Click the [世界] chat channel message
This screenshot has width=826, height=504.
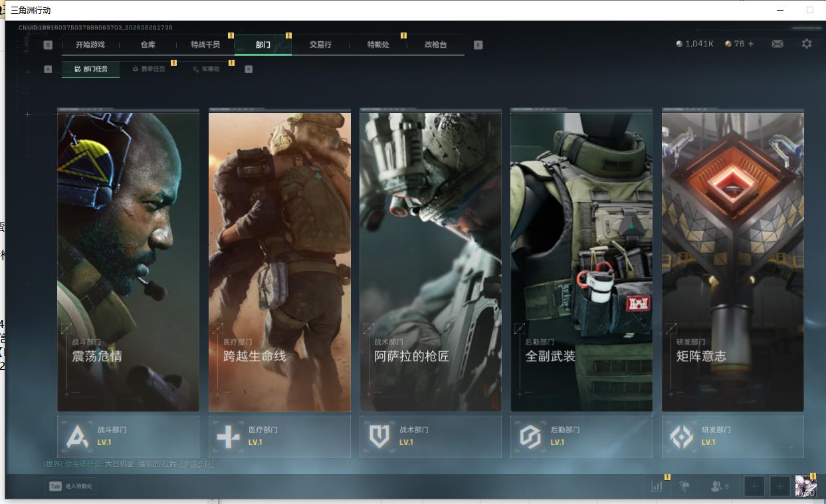(129, 463)
